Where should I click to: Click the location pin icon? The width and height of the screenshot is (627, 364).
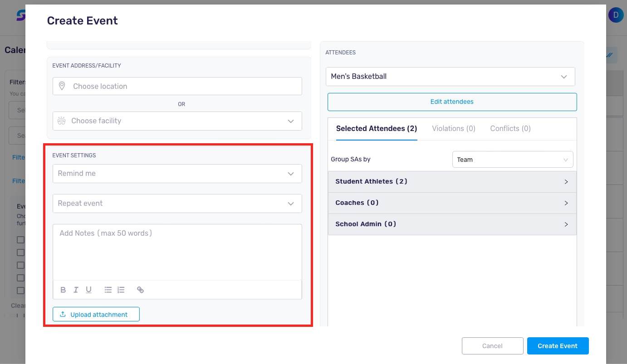coord(62,86)
